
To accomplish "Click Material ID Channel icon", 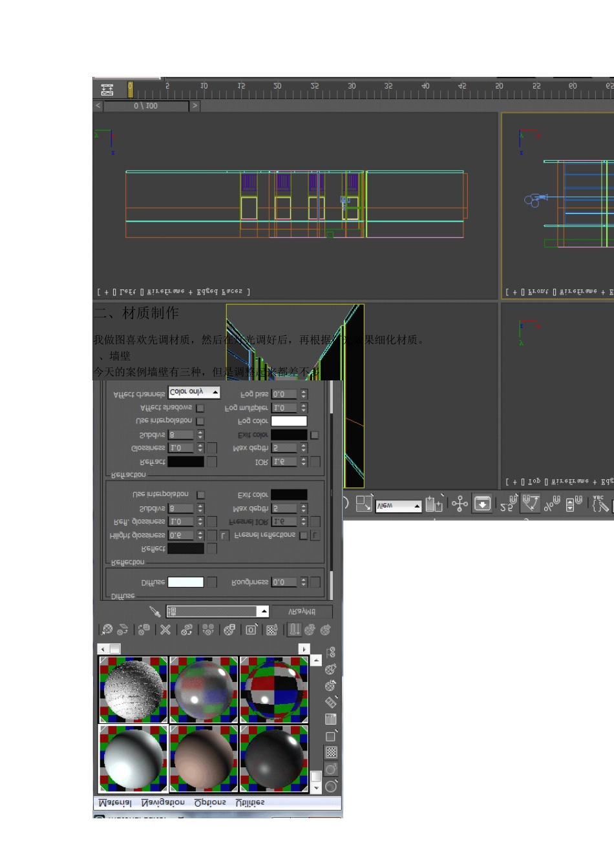I will tap(251, 630).
